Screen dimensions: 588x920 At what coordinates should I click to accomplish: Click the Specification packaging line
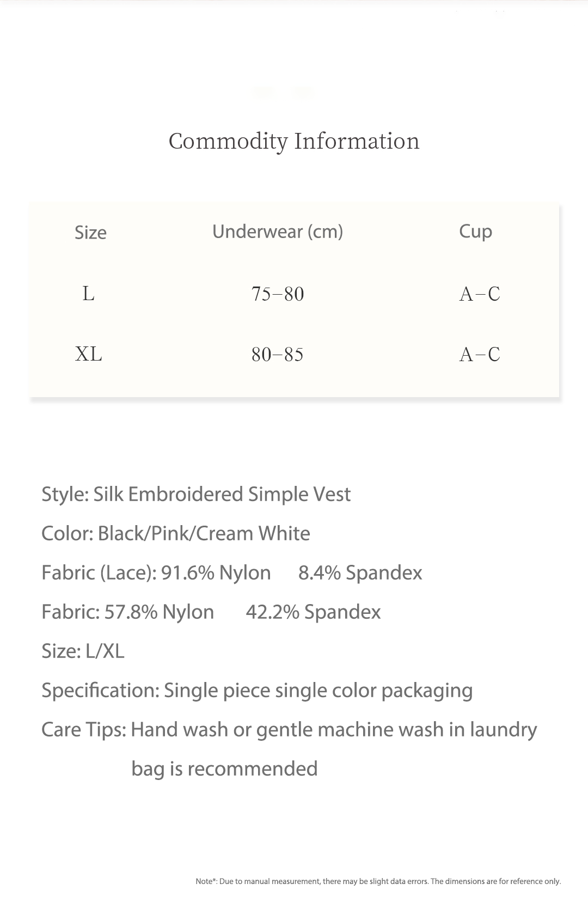point(257,690)
